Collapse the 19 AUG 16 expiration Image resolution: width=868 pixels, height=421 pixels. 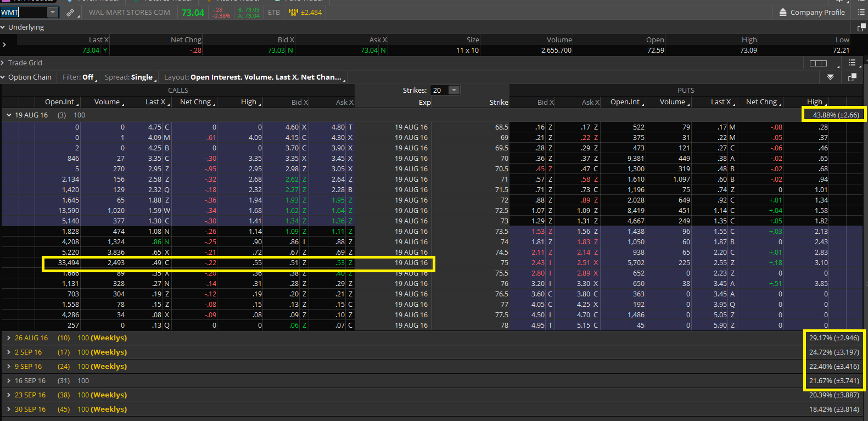[9, 115]
